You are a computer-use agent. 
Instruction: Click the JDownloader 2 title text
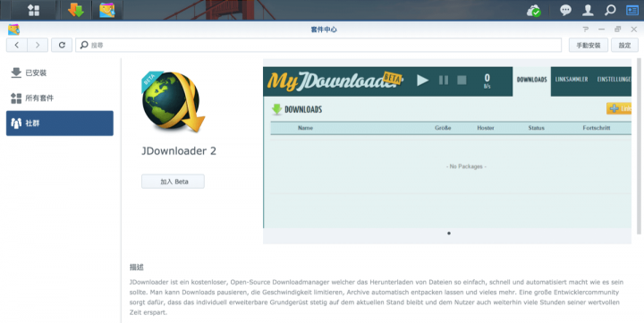pos(179,151)
